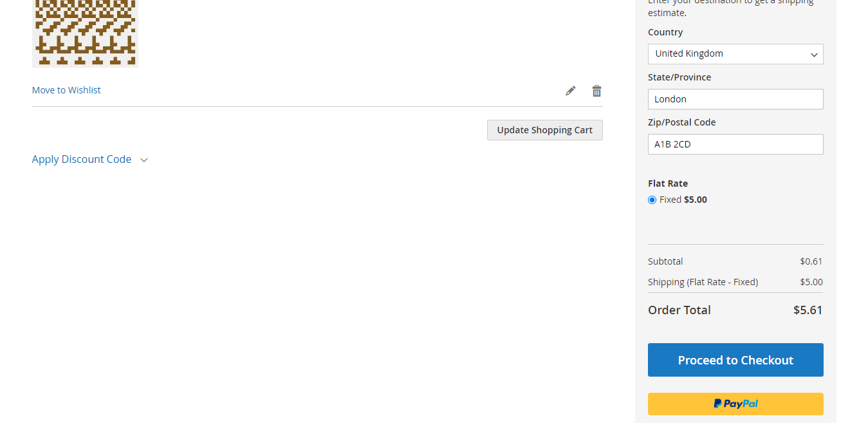The width and height of the screenshot is (868, 423).
Task: Select the Zip/Postal Code field with A1B 2CD
Action: tap(735, 144)
